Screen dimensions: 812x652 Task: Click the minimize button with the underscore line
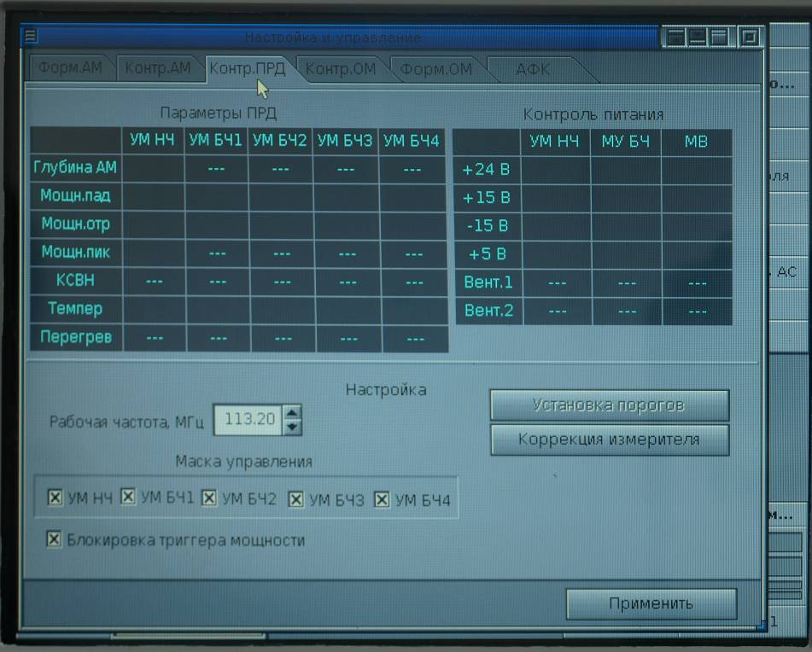click(x=697, y=37)
